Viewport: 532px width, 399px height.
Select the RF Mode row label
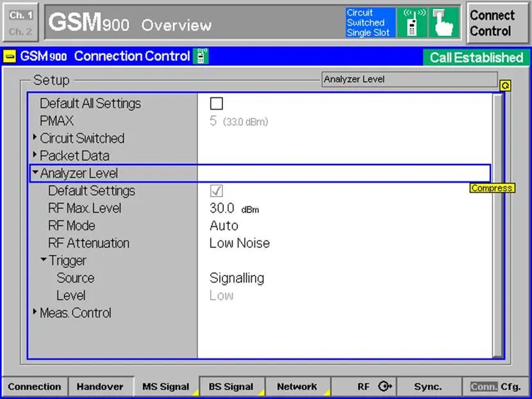coord(72,226)
